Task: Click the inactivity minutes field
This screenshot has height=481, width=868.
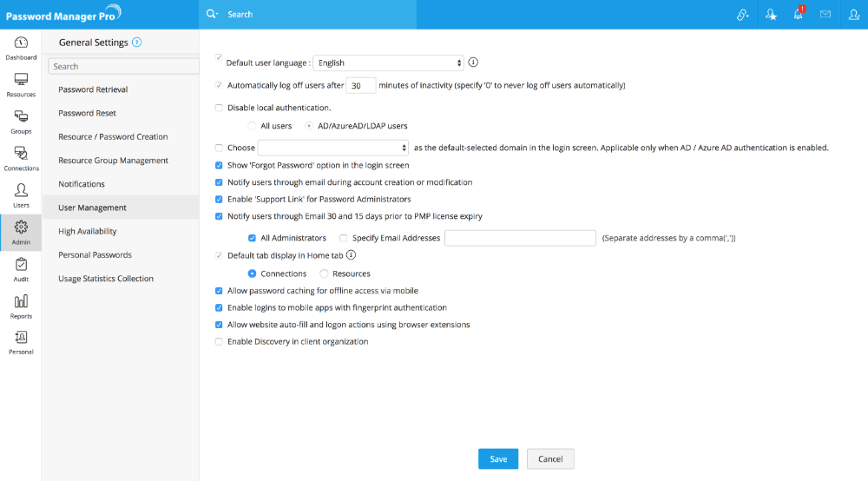Action: point(361,85)
